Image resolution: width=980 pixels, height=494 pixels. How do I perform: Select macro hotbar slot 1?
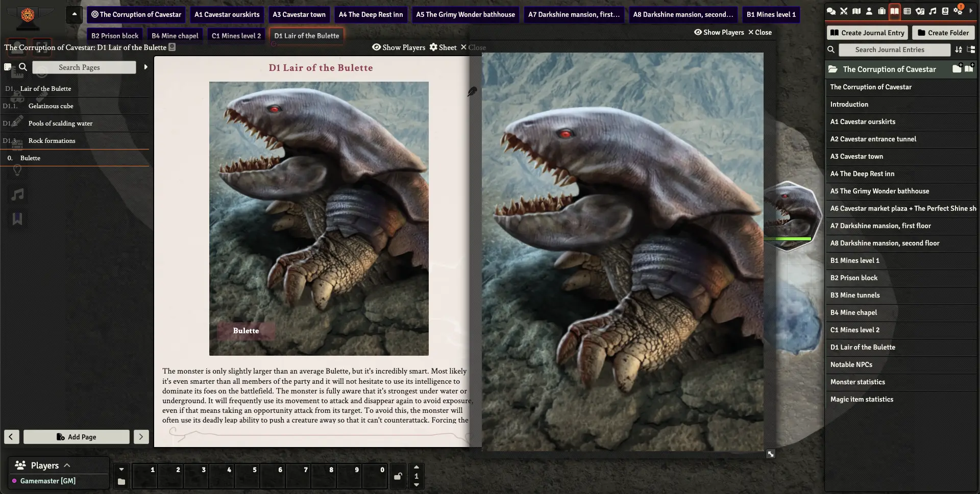145,476
